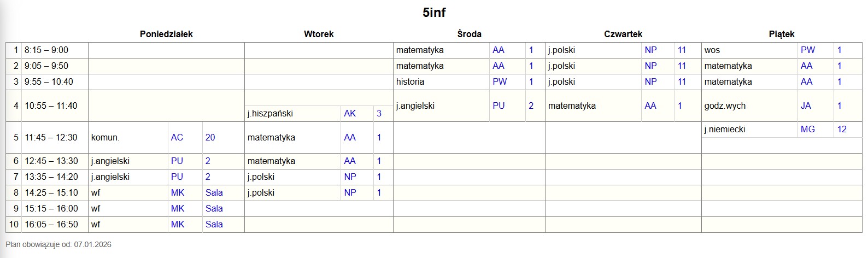Click room 2 link for Wednesday j.angielski

coord(531,105)
